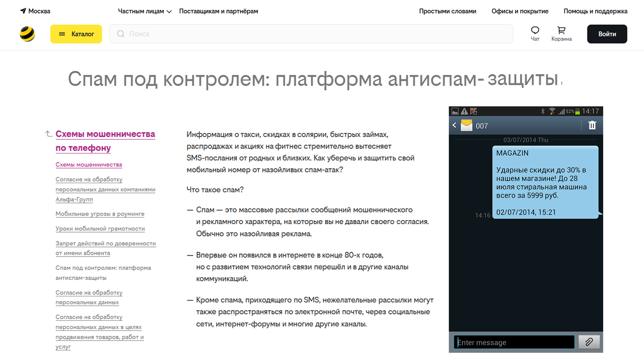Select the Москва city location link
The width and height of the screenshot is (644, 362).
(39, 11)
